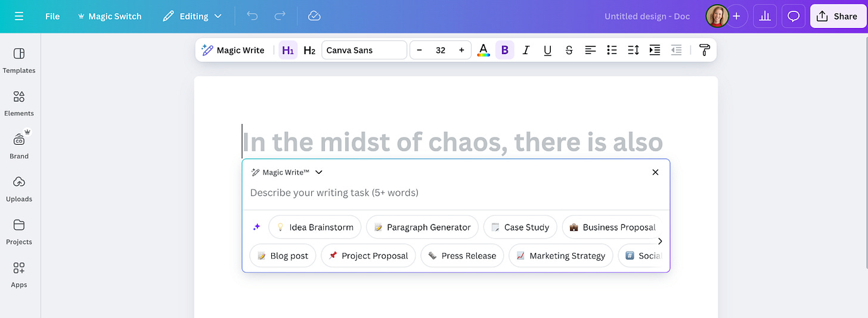Choose the Blog post suggestion
This screenshot has width=868, height=318.
(x=283, y=255)
